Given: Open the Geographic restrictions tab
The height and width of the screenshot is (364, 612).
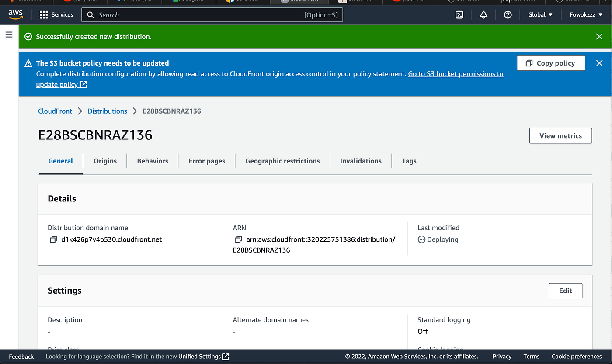Looking at the screenshot, I should click(282, 161).
